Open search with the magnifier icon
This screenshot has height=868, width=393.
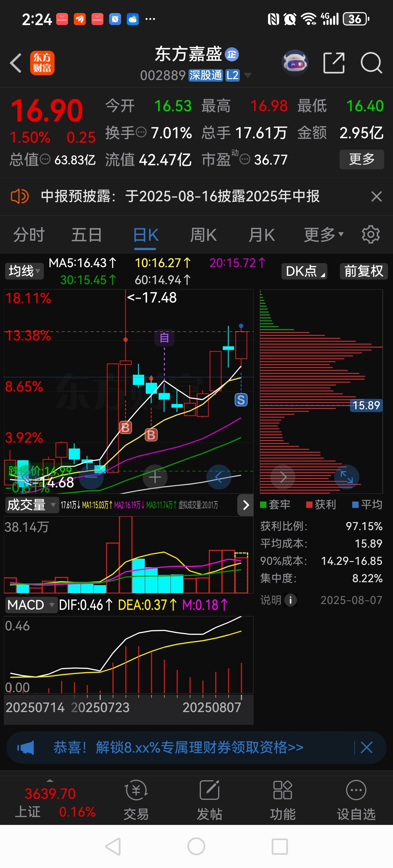(x=371, y=63)
